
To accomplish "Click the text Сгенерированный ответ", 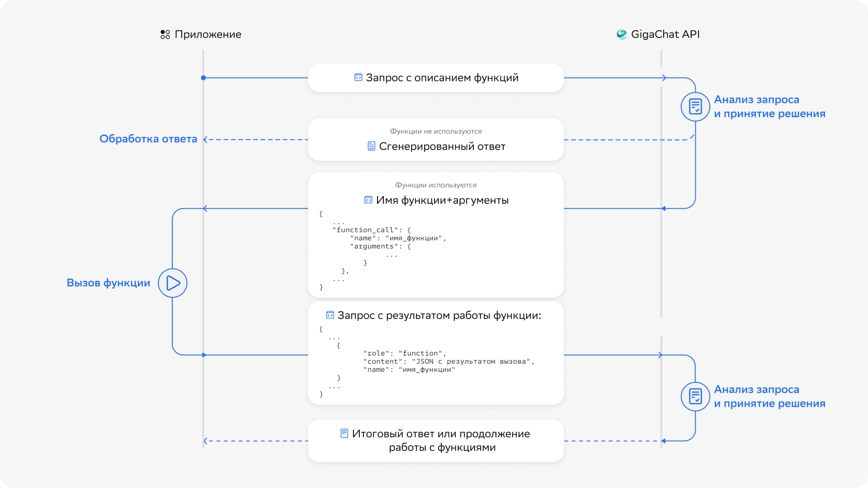I will click(x=442, y=146).
